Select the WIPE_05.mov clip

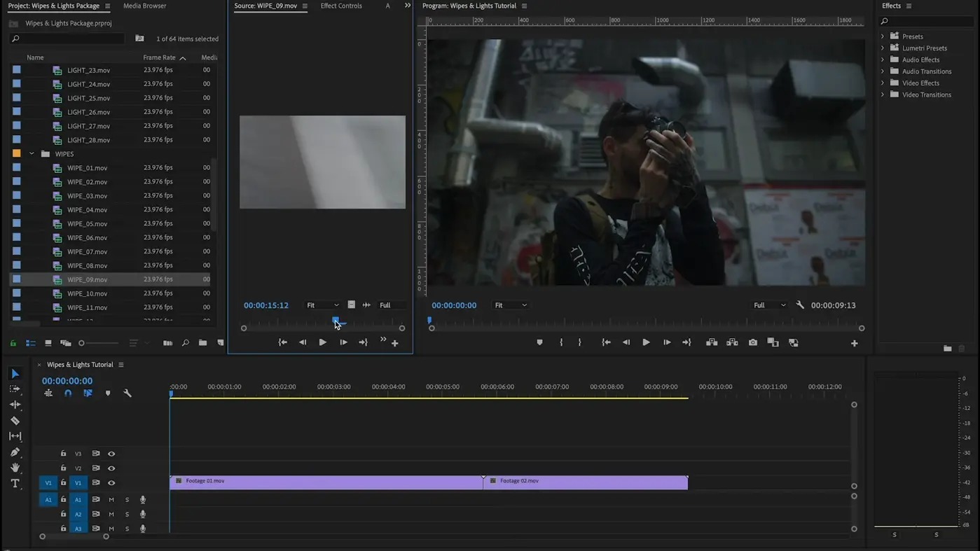tap(87, 224)
